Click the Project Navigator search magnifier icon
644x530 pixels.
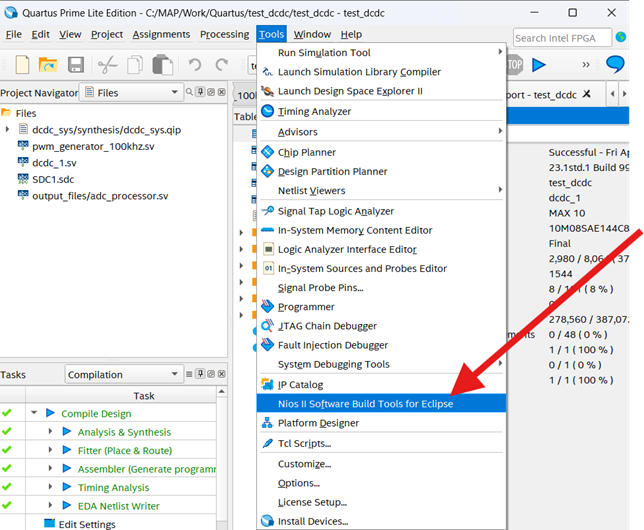[x=189, y=92]
